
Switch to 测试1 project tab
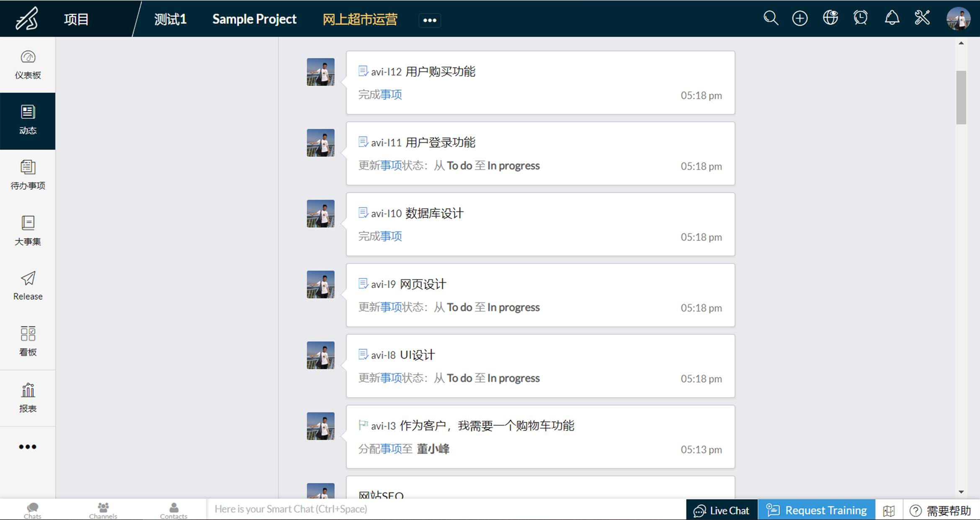(170, 19)
